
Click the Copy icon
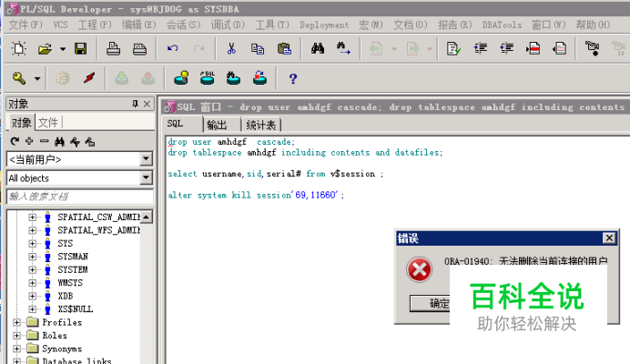pos(258,49)
